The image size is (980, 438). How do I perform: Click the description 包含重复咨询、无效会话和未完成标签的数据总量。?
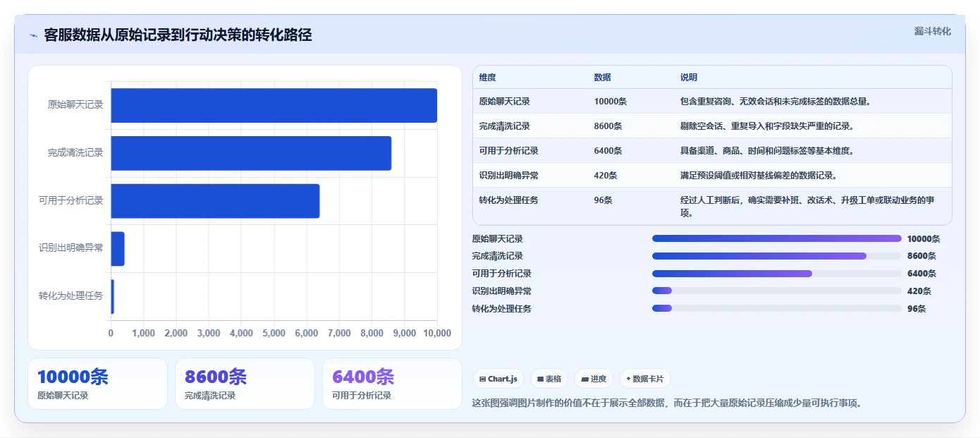tap(776, 102)
